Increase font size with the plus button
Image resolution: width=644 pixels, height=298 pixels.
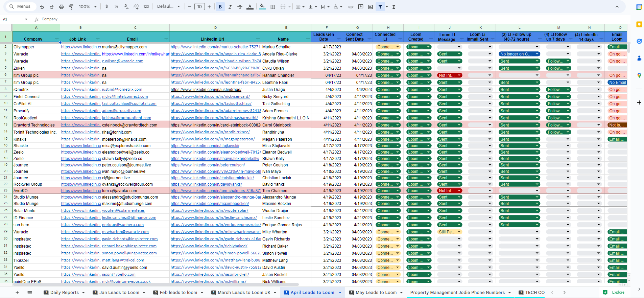coord(209,7)
